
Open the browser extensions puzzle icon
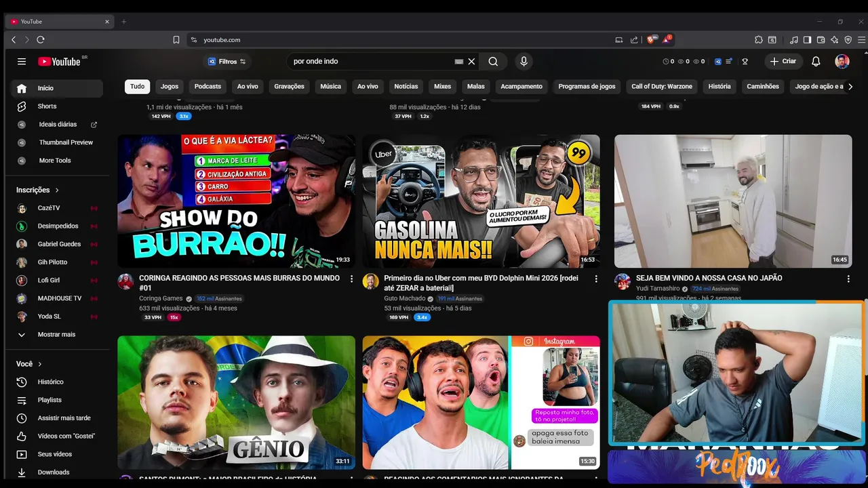[x=759, y=40]
